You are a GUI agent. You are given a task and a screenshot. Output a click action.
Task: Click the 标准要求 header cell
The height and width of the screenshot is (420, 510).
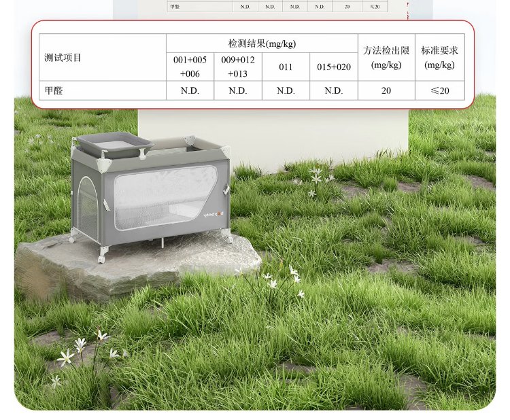tap(439, 58)
